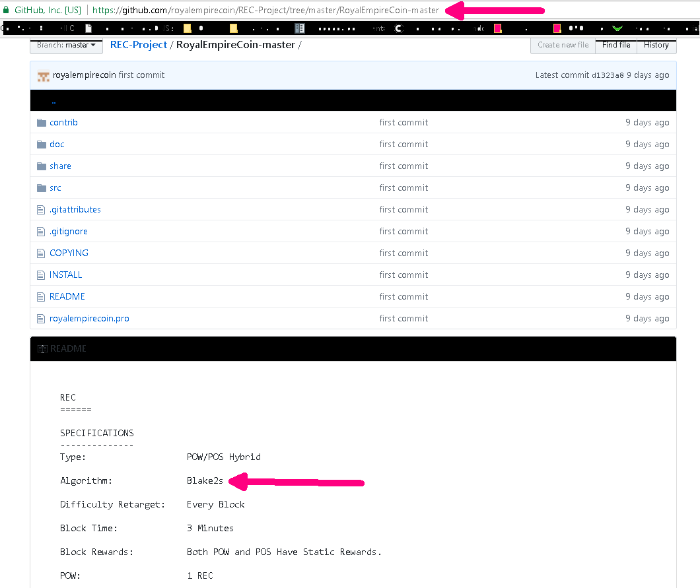This screenshot has height=588, width=700.
Task: Click the '1 REC' POW reward value
Action: 200,575
